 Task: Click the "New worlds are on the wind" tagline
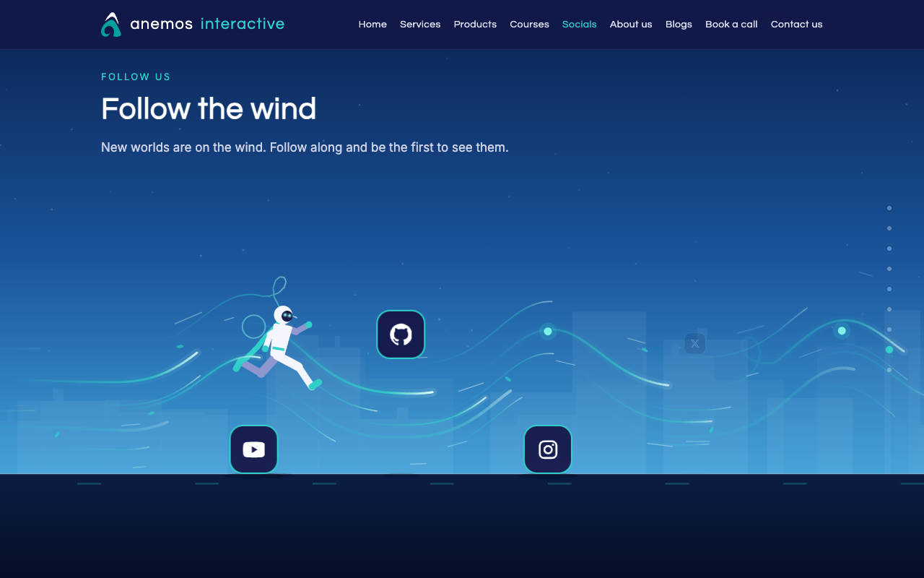pyautogui.click(x=305, y=147)
